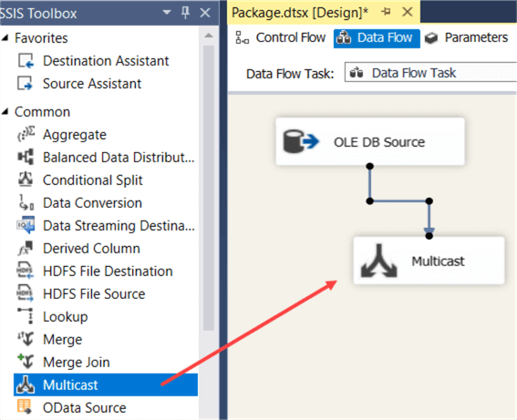Select the Merge transformation icon

click(x=26, y=339)
